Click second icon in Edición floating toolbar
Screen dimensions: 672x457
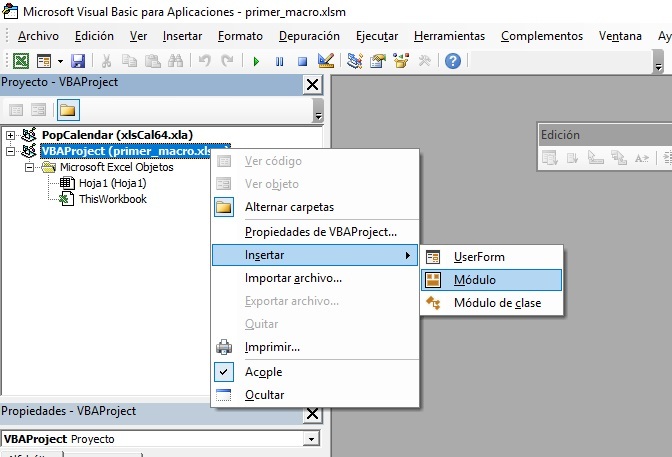click(573, 158)
